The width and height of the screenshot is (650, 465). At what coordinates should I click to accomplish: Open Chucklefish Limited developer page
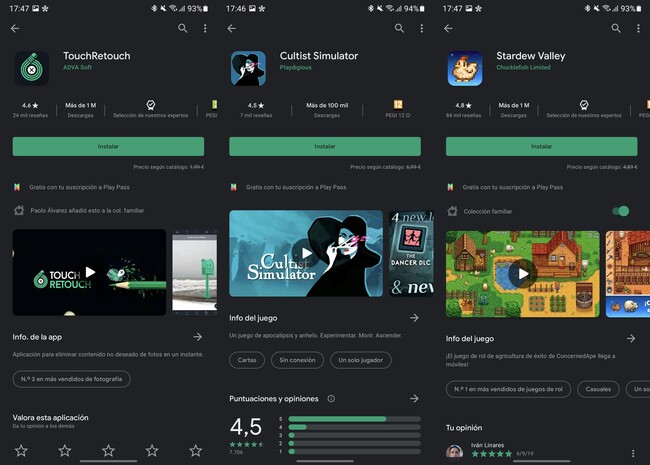[524, 67]
